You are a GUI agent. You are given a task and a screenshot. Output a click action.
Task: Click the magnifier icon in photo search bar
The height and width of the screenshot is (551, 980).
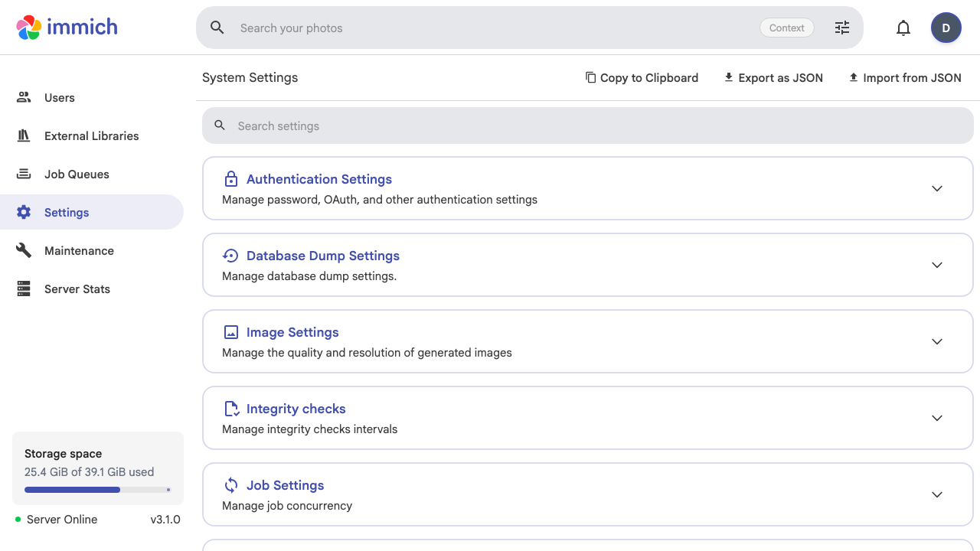click(x=217, y=28)
